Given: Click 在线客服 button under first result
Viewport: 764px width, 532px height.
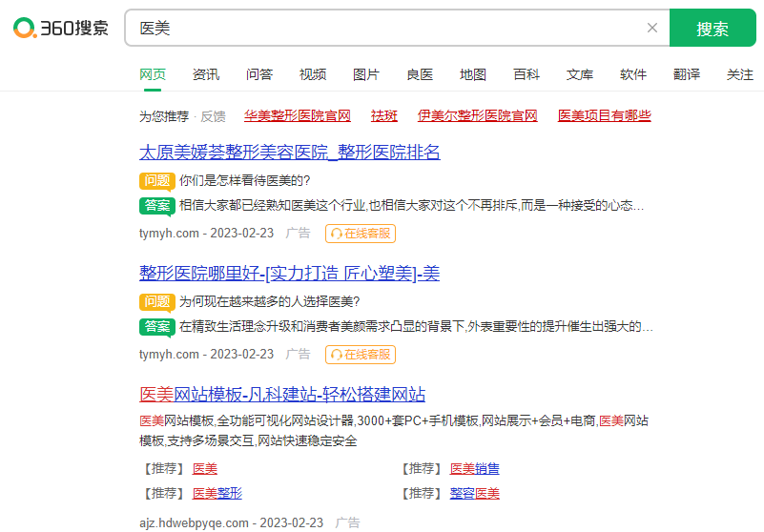Looking at the screenshot, I should pyautogui.click(x=361, y=234).
